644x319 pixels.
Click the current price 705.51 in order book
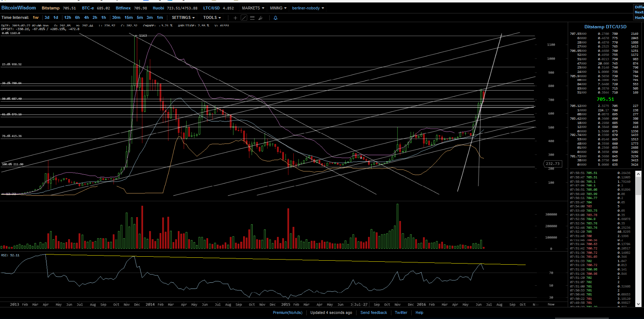coord(605,99)
